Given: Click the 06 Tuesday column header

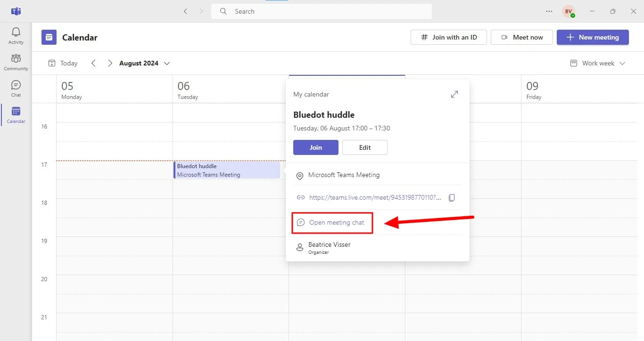Looking at the screenshot, I should (231, 89).
